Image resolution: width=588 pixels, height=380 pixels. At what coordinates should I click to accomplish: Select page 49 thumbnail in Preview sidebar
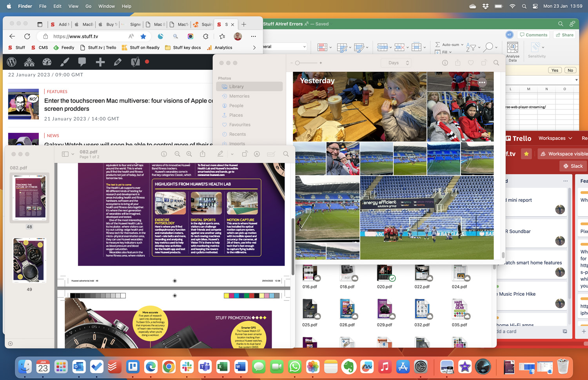(29, 260)
